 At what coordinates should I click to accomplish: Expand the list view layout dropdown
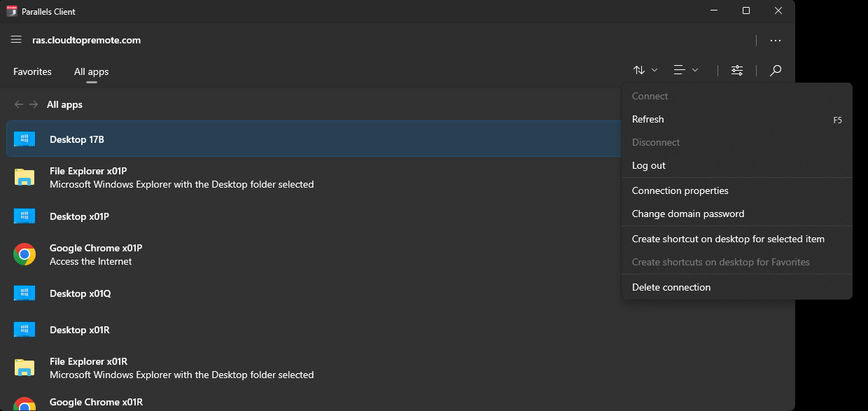686,70
